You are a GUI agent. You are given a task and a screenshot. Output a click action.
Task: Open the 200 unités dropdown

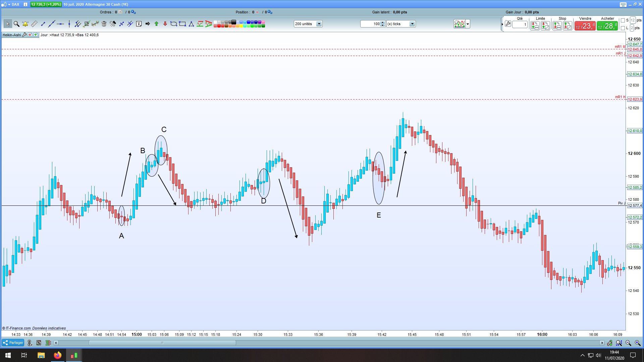click(319, 24)
